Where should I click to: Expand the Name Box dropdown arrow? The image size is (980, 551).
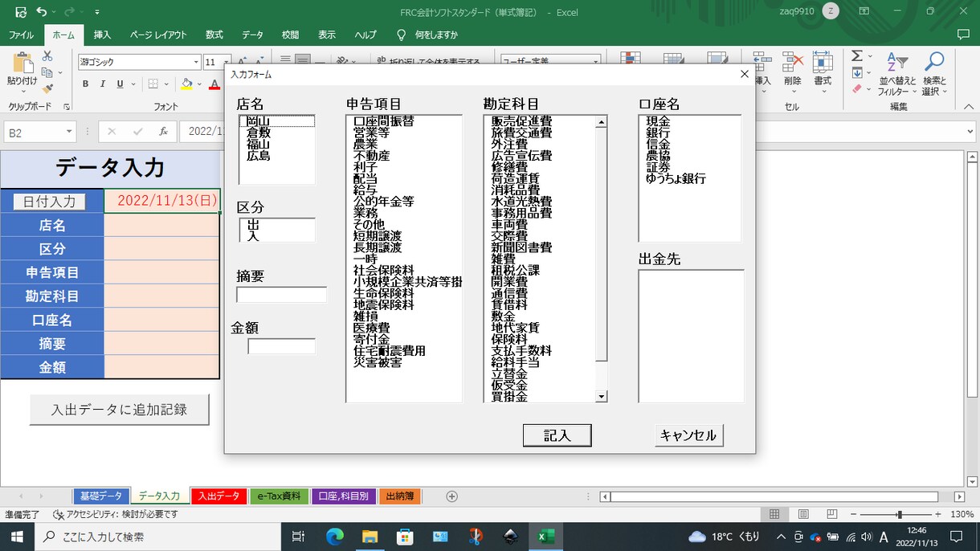(70, 132)
